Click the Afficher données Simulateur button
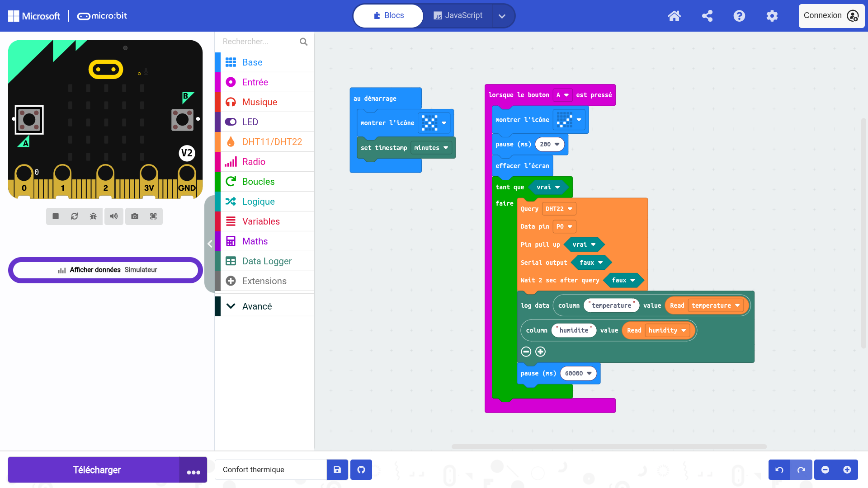868x488 pixels. pyautogui.click(x=106, y=270)
